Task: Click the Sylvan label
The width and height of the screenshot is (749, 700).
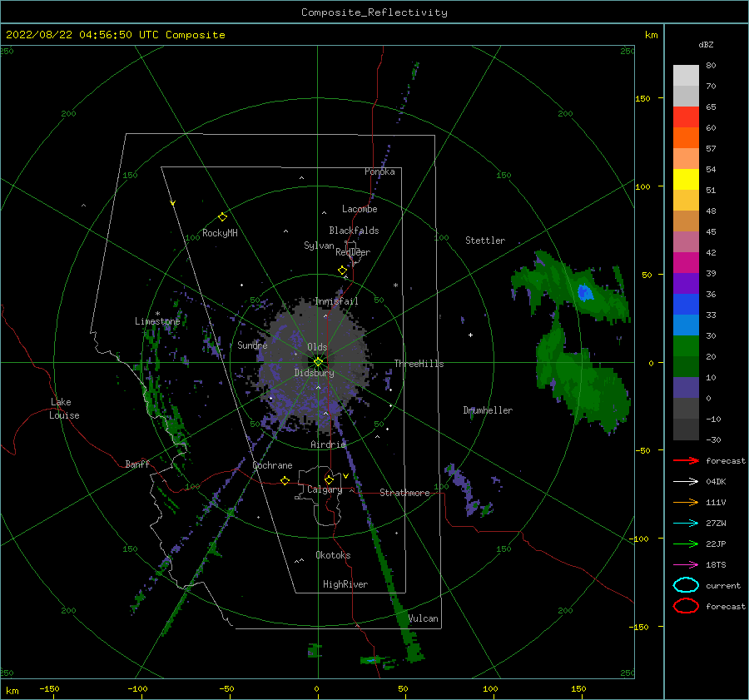Action: click(x=319, y=246)
